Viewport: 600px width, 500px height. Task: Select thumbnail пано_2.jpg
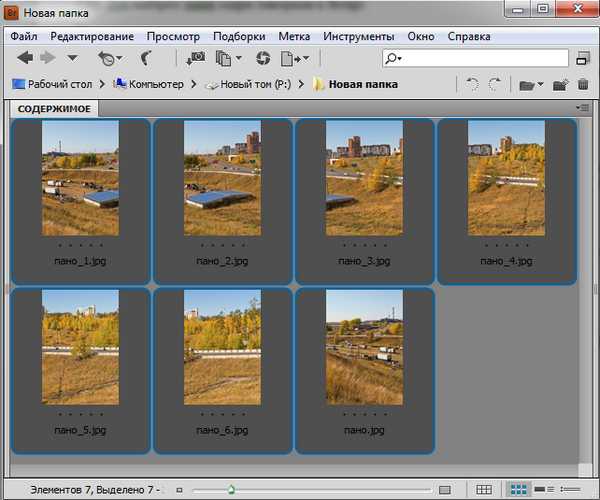(x=222, y=178)
